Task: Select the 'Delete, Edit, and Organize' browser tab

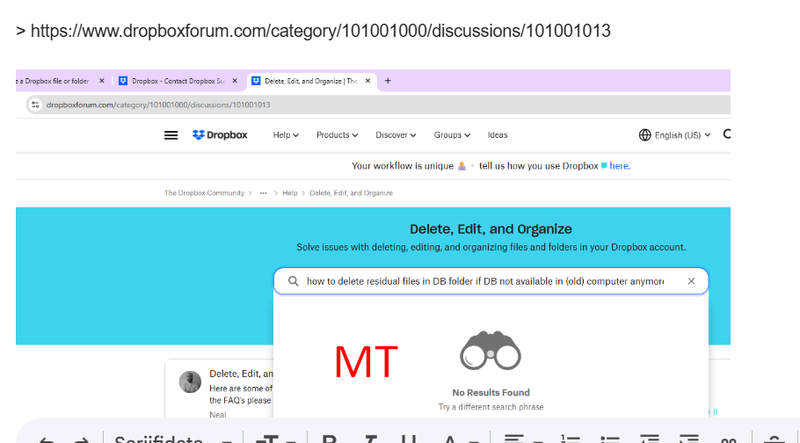Action: click(x=311, y=81)
